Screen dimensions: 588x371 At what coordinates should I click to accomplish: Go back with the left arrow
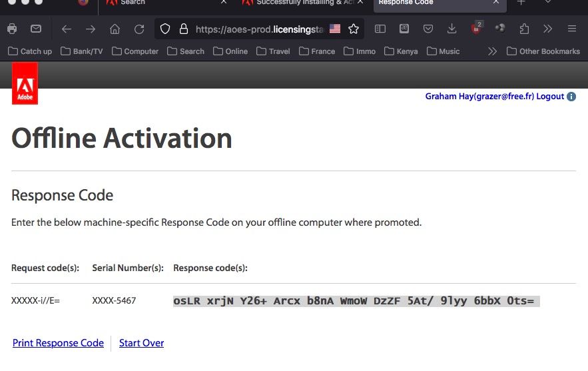point(67,29)
